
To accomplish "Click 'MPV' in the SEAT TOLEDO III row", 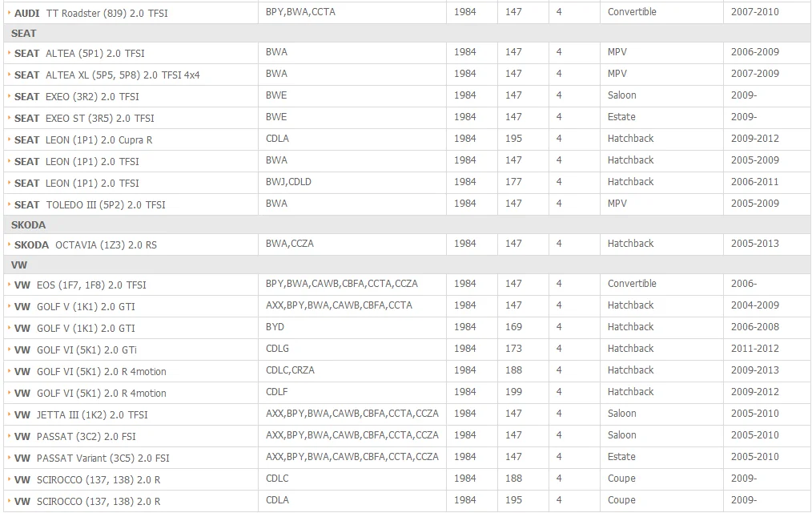I will coord(617,204).
